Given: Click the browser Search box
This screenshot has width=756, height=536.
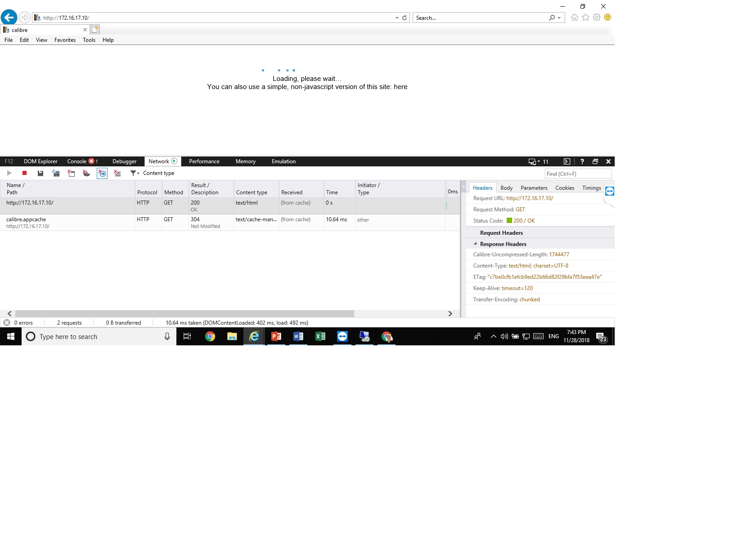Looking at the screenshot, I should point(481,18).
